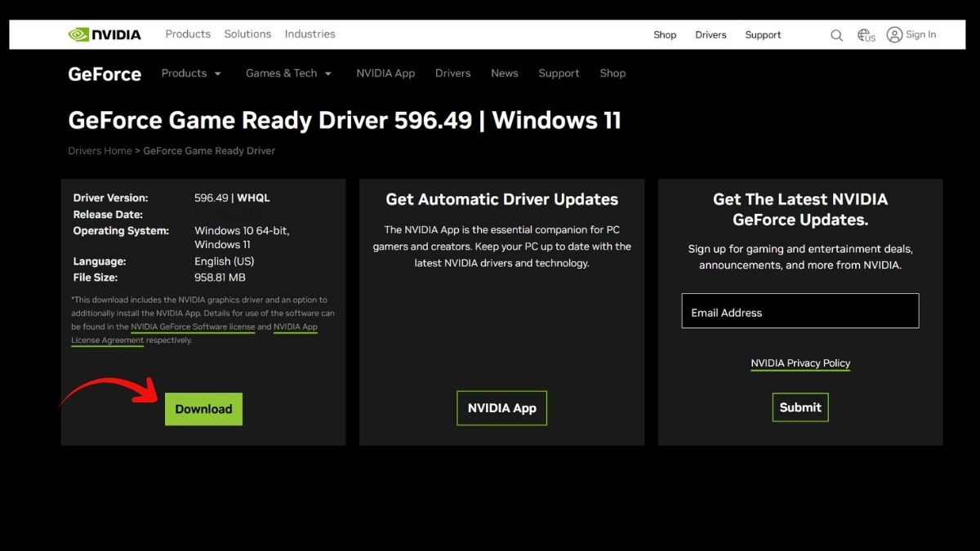Open the Solutions menu

[247, 34]
